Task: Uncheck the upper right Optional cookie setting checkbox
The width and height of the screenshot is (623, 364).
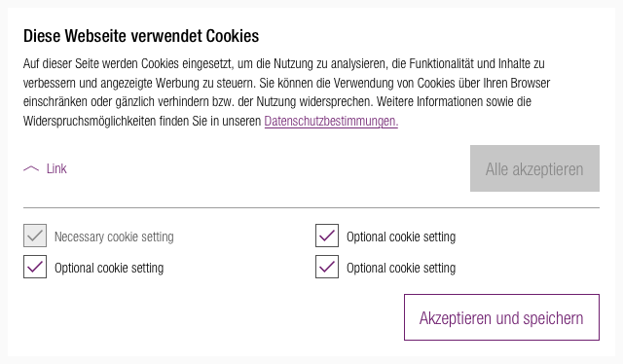Action: coord(327,236)
